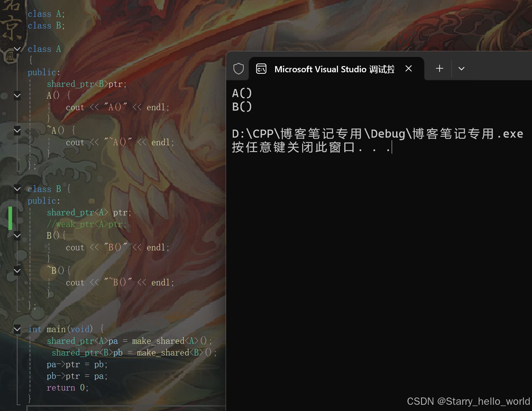Click the B() output line in the console
The height and width of the screenshot is (411, 532).
click(x=242, y=107)
